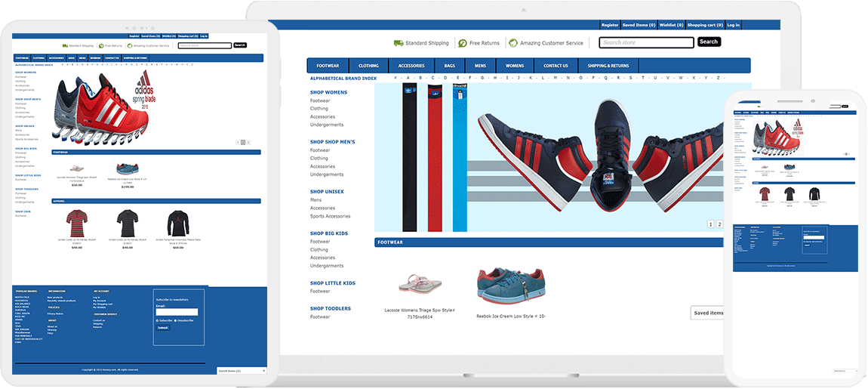Screen dimensions: 868x389
Task: Open the Footwear tab on tablet
Action: (x=22, y=57)
